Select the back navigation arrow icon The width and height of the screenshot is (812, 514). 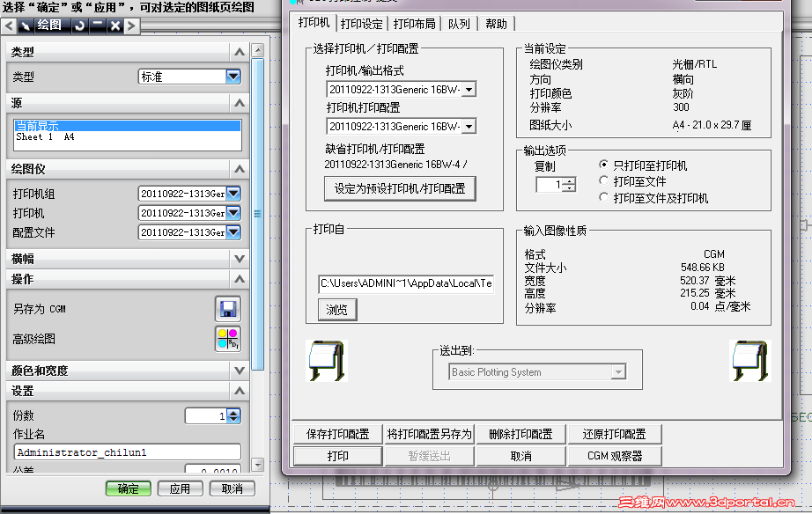pyautogui.click(x=11, y=26)
